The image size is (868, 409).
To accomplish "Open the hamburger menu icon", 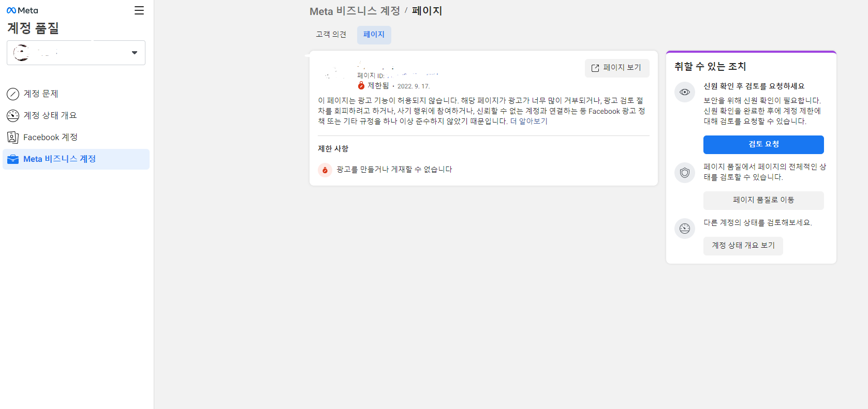I will [139, 10].
